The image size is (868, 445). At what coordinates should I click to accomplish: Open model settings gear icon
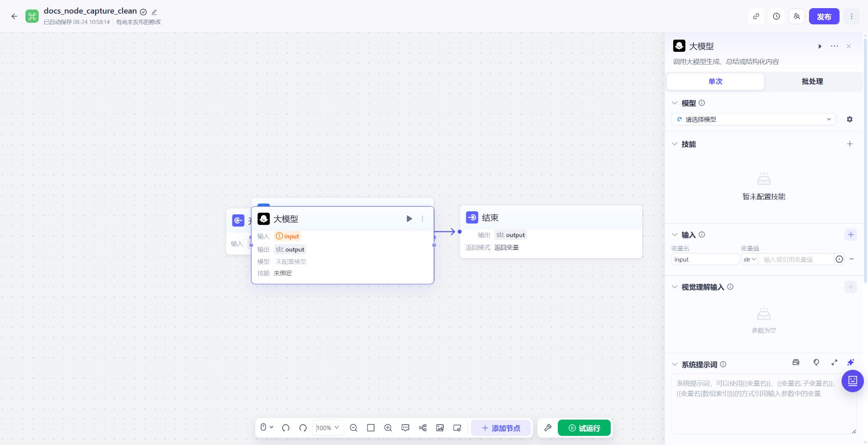pos(850,119)
